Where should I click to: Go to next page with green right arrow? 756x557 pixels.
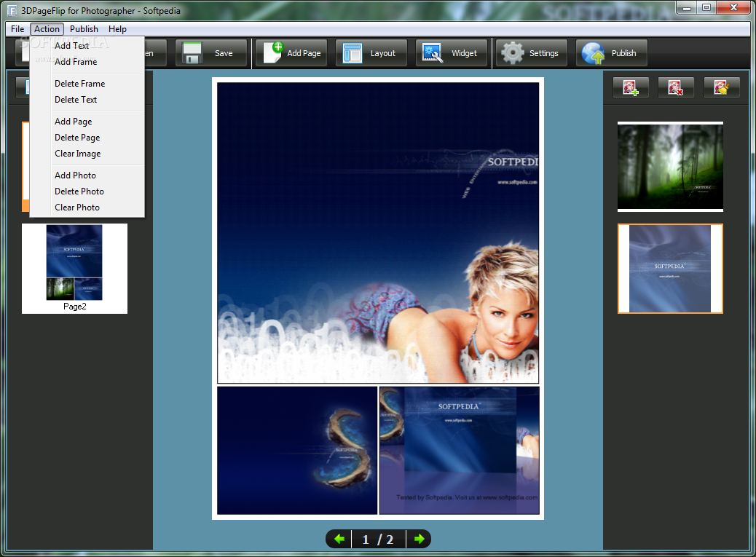419,539
